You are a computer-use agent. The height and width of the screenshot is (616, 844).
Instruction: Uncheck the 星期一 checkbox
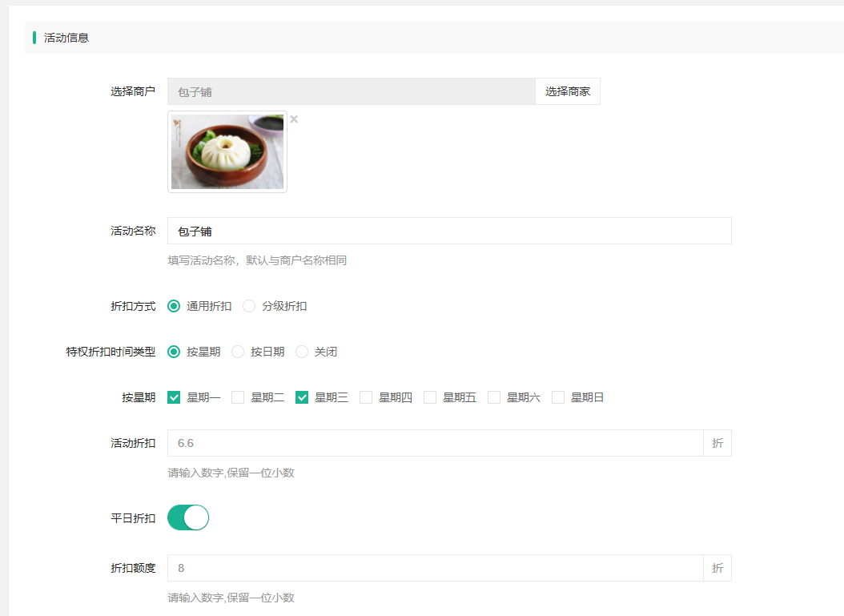(x=173, y=397)
